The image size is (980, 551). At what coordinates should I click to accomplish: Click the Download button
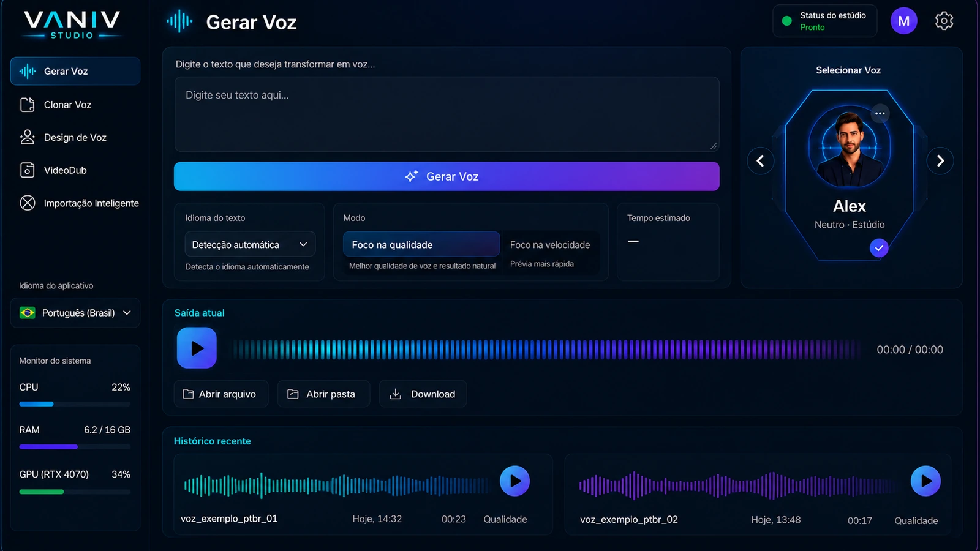click(423, 394)
